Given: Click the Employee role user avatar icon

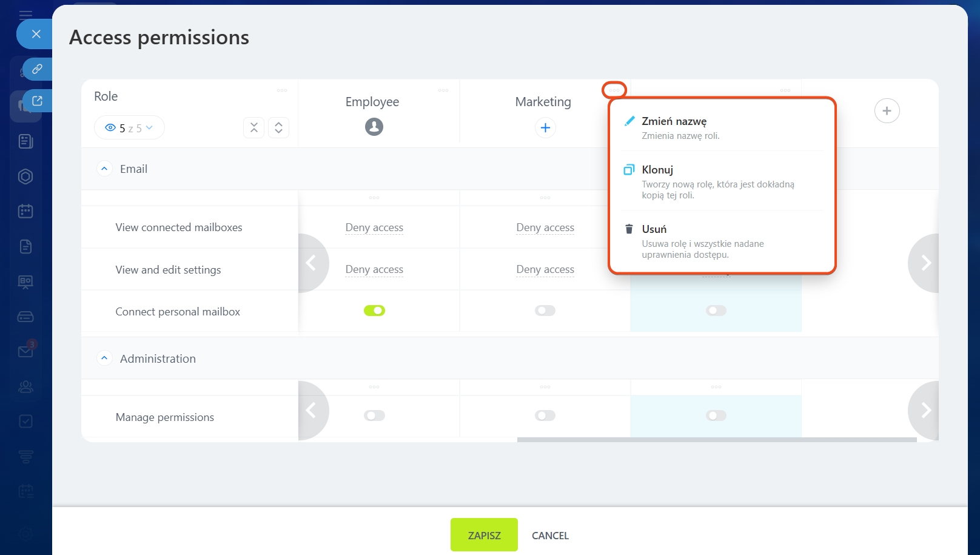Looking at the screenshot, I should (x=374, y=127).
